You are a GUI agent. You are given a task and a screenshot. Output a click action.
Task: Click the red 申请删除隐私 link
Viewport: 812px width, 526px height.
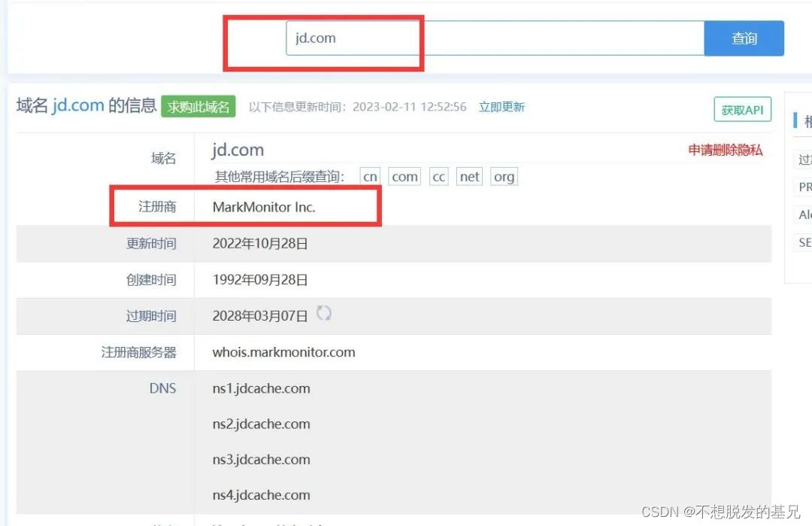click(x=725, y=151)
